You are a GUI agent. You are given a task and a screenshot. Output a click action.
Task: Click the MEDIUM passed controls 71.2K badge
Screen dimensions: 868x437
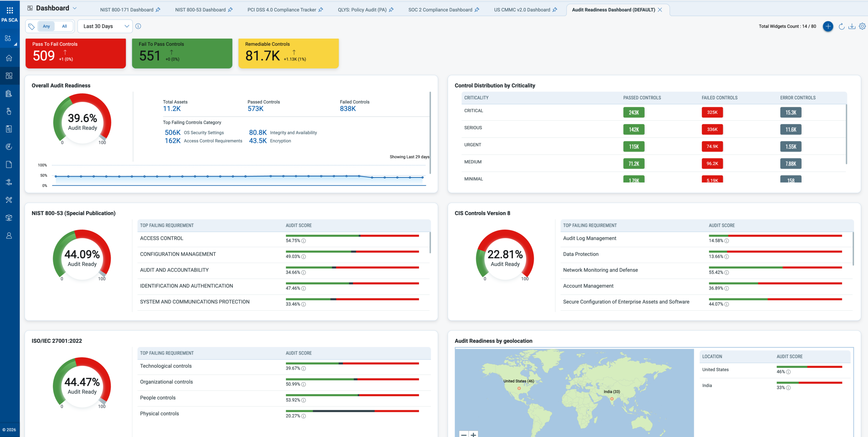click(x=634, y=164)
